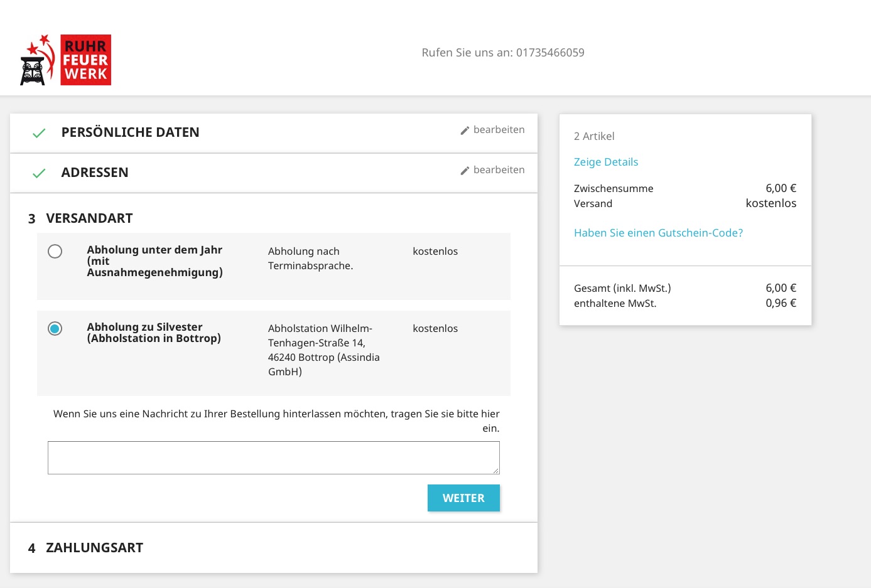Click the green checkmark next to Persönliche Daten
The image size is (871, 588).
click(x=39, y=133)
